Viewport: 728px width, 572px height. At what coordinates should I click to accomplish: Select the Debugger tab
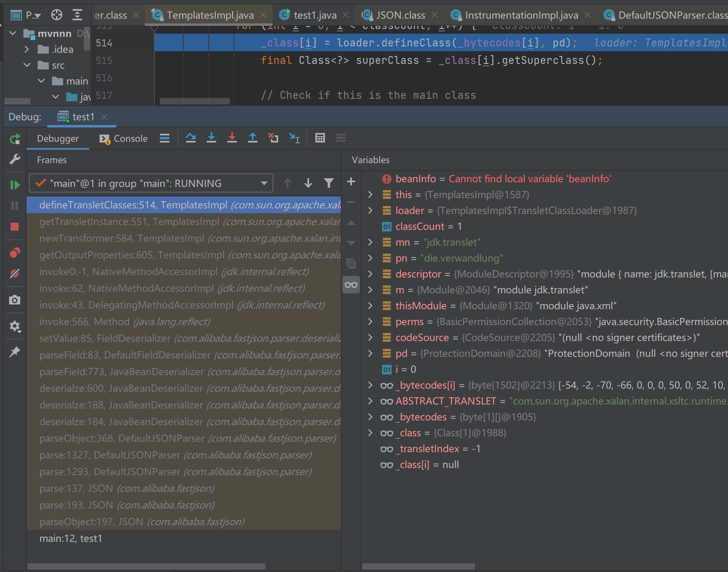[x=58, y=139]
